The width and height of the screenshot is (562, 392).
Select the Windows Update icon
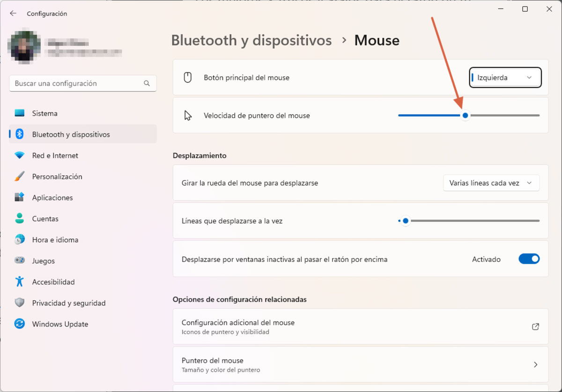[x=19, y=324]
